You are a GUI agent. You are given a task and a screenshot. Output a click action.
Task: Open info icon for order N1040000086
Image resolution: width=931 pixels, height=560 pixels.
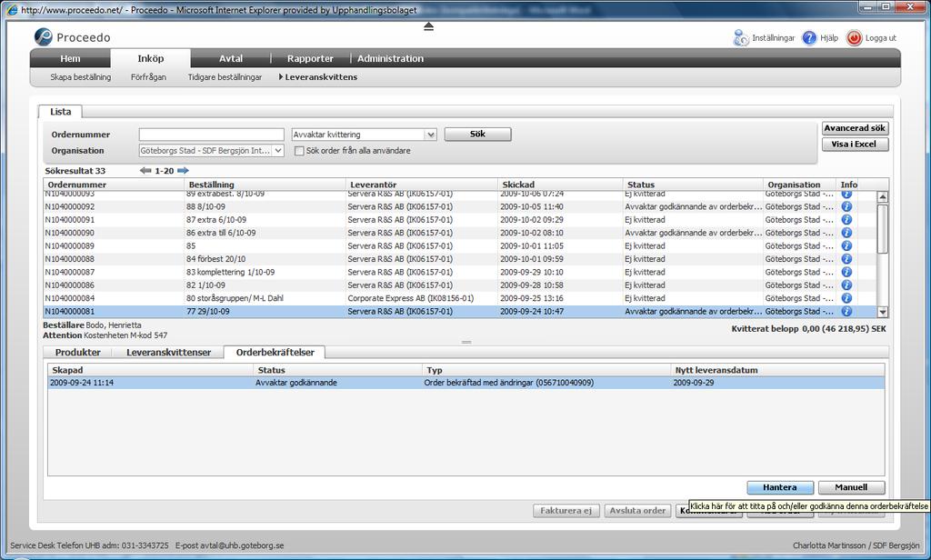(846, 285)
